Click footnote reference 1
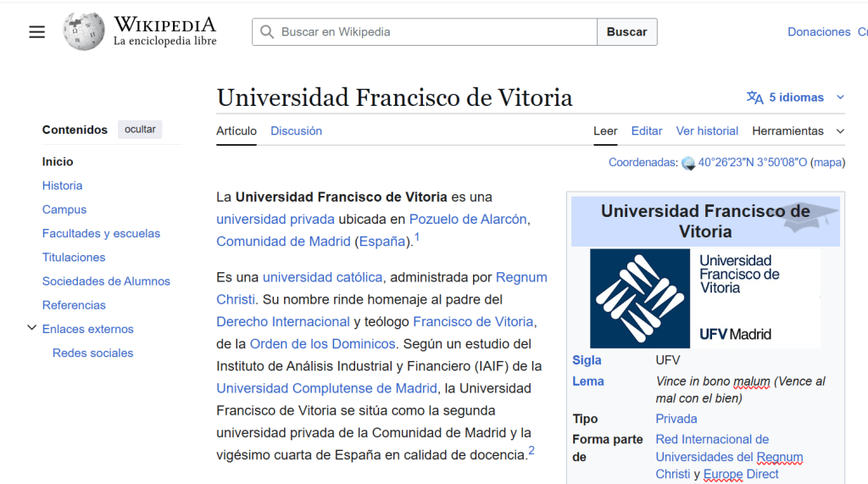The image size is (868, 484). click(x=417, y=237)
